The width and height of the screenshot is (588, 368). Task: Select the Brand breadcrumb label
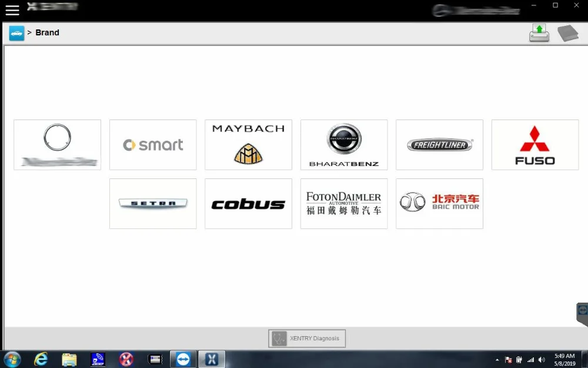pos(47,32)
